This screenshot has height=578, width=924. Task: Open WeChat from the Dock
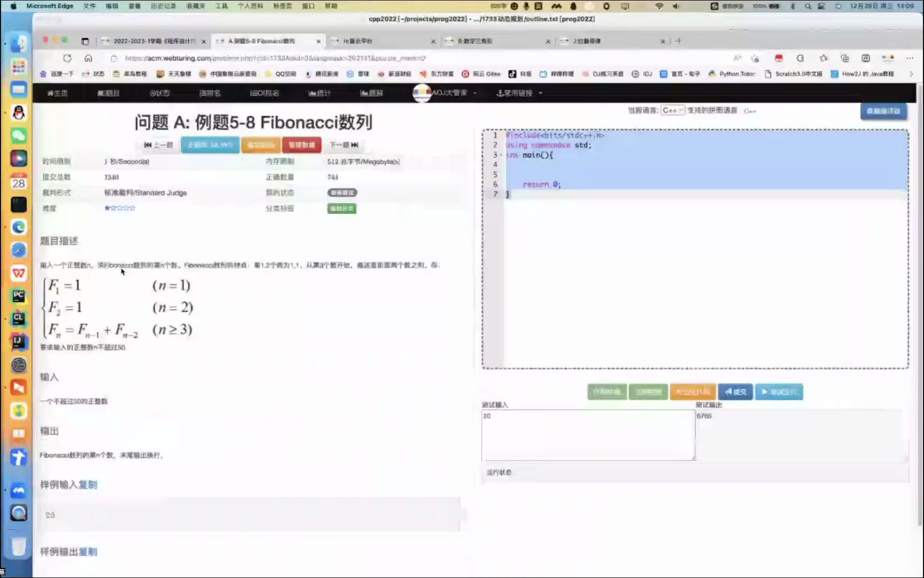(19, 135)
